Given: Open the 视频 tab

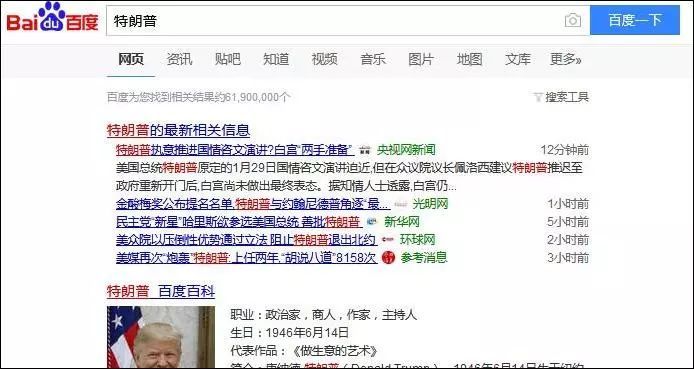Looking at the screenshot, I should click(x=324, y=59).
